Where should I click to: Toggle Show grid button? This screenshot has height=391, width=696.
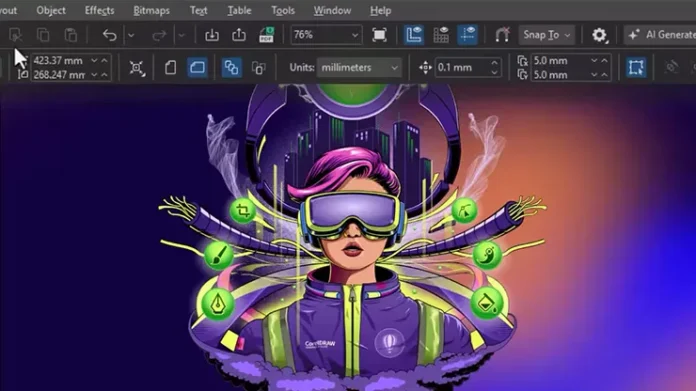coord(441,35)
